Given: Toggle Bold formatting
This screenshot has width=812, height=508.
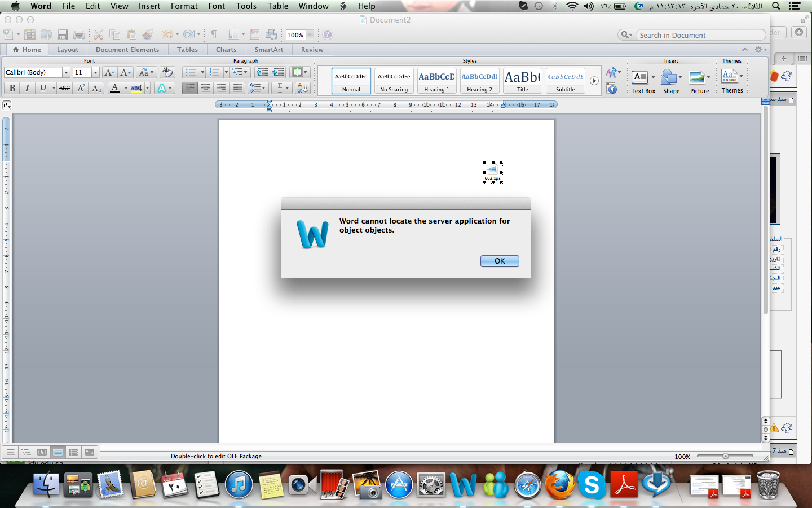Looking at the screenshot, I should point(12,88).
